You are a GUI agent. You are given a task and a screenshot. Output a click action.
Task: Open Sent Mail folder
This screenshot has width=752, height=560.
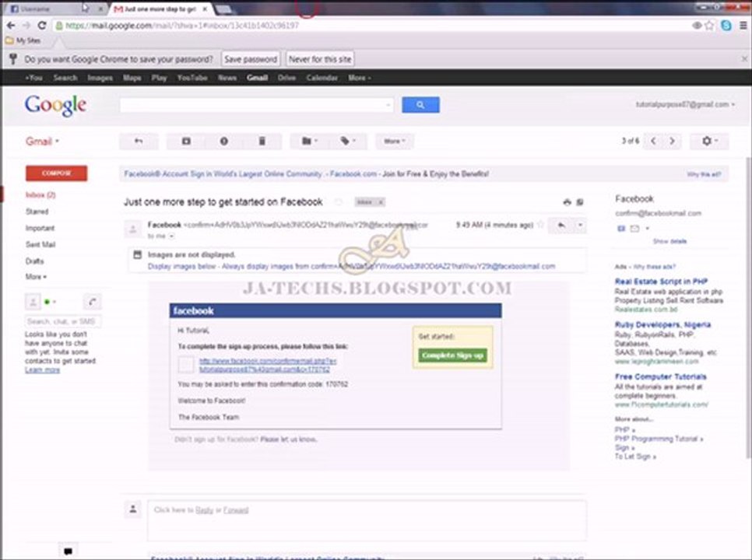point(40,245)
